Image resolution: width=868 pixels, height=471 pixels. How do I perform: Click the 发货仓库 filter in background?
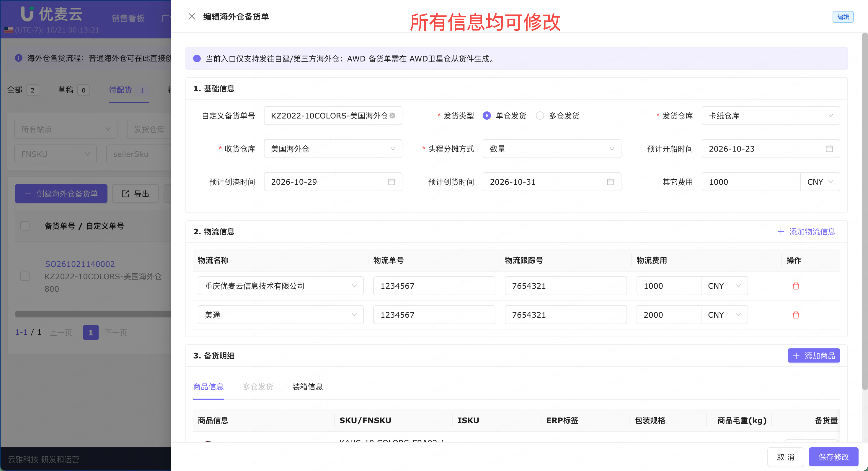pyautogui.click(x=149, y=129)
